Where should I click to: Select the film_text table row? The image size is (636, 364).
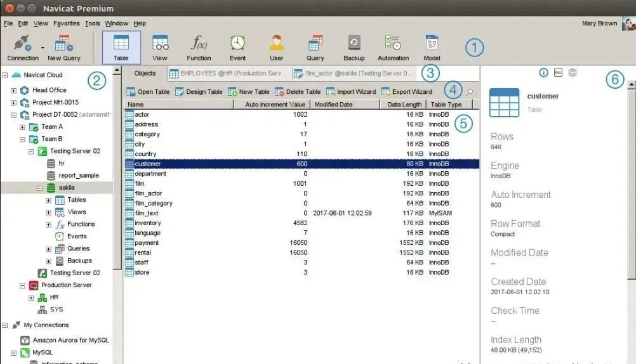tap(301, 213)
